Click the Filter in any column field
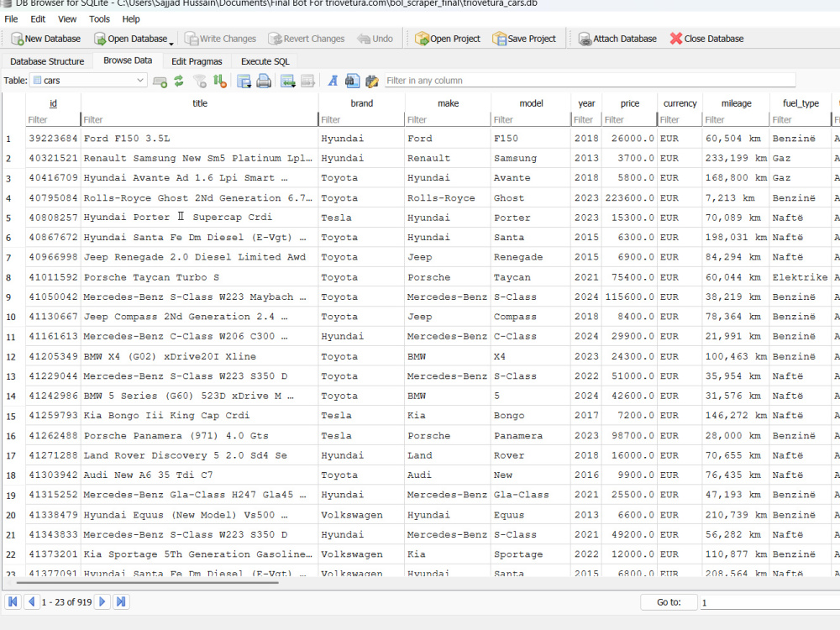 (x=590, y=81)
